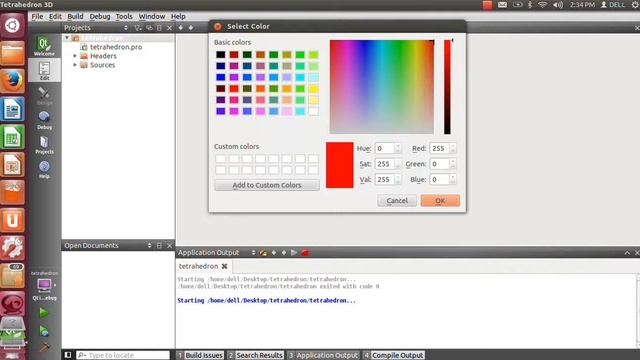Pick the white basic color swatch
Screen dimensions: 640x360
tap(313, 111)
